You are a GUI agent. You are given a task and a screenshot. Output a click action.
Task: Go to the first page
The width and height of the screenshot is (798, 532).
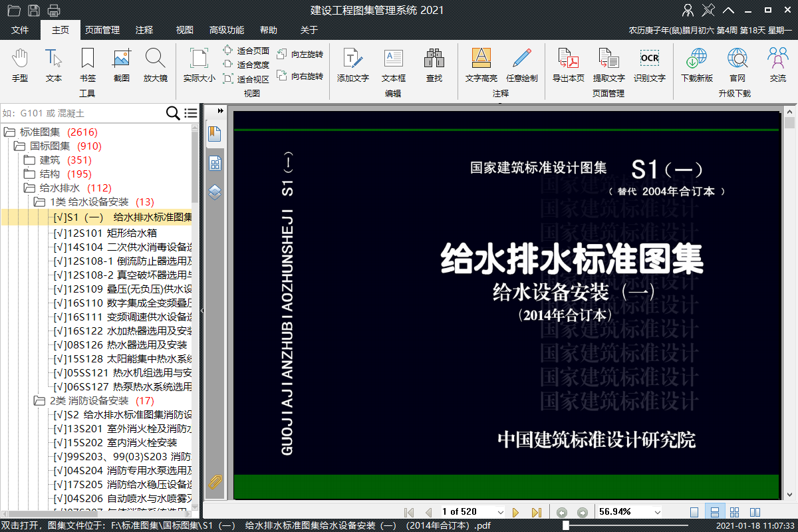tap(409, 512)
